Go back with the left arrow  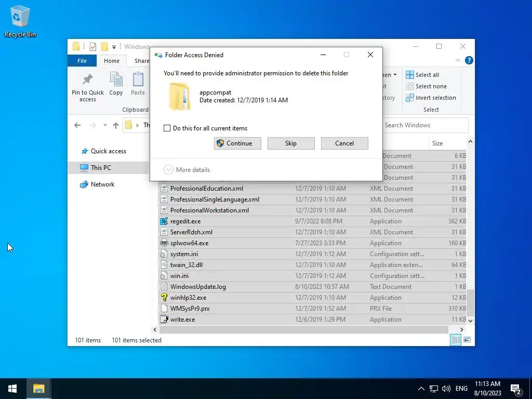[x=77, y=125]
